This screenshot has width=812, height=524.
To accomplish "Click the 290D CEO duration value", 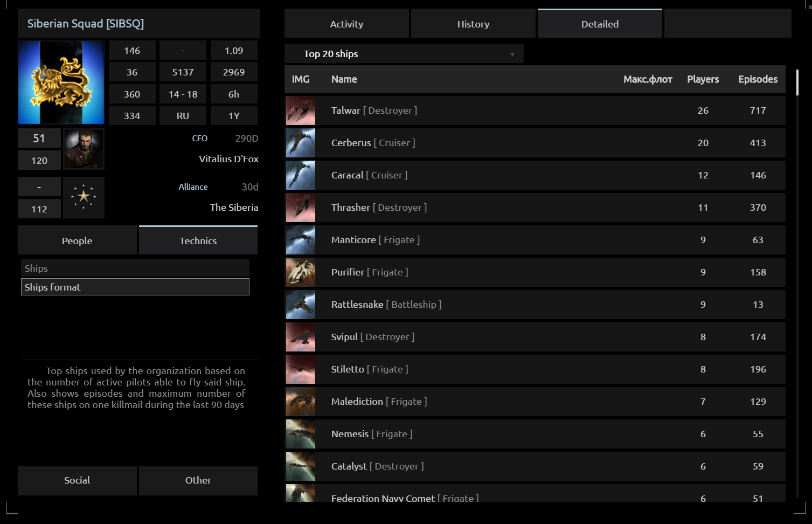I will (247, 139).
